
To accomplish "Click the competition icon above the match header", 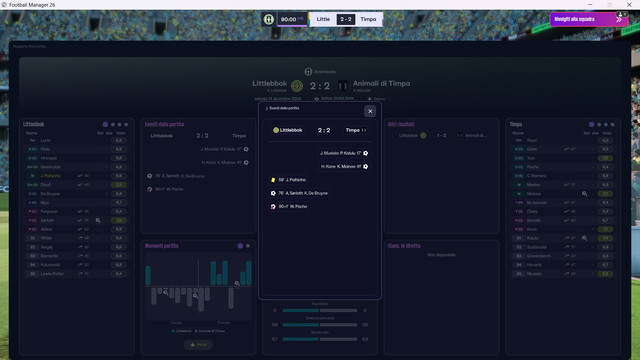I will point(308,72).
